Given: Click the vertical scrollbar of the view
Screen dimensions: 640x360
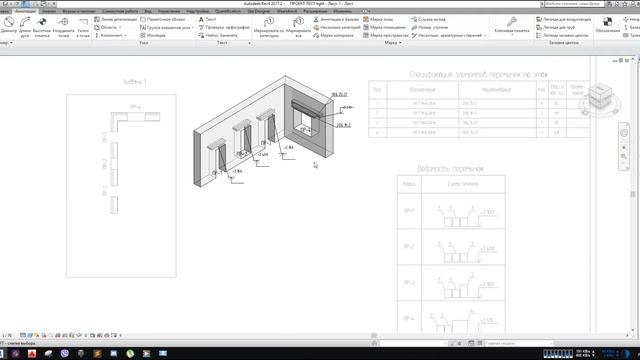Looking at the screenshot, I should click(633, 195).
